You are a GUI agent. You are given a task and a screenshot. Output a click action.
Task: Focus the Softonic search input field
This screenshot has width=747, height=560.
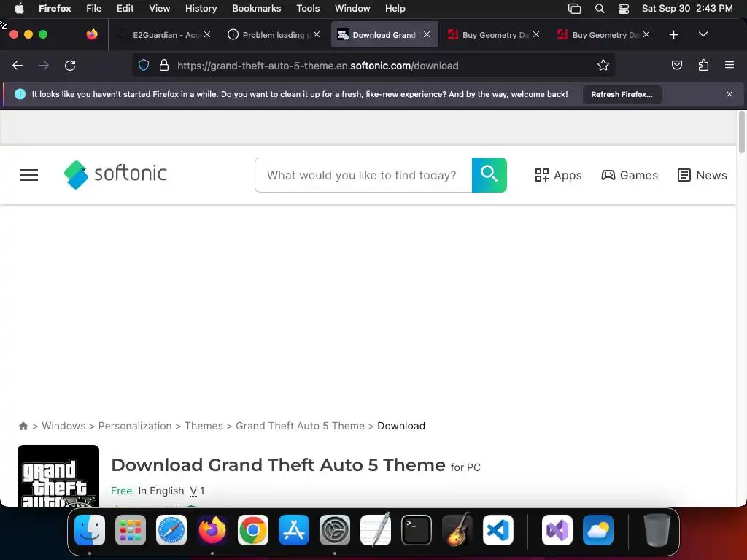(363, 175)
